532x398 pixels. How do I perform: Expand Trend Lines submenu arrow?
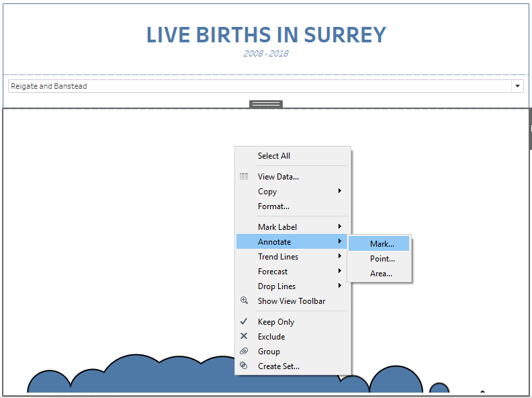[340, 256]
